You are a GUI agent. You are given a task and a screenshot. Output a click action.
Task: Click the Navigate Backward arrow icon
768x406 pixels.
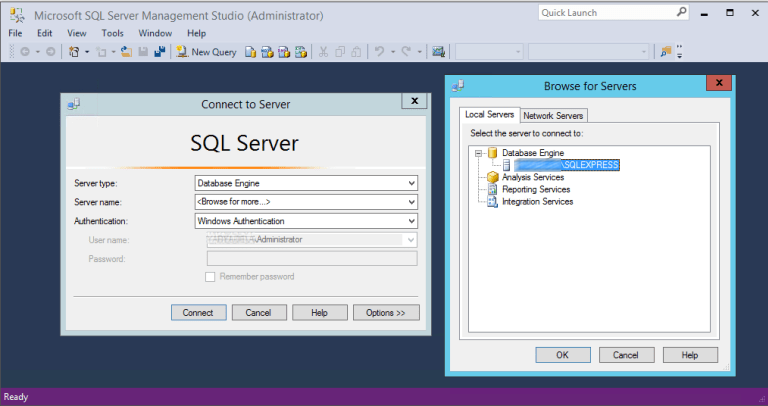(25, 51)
